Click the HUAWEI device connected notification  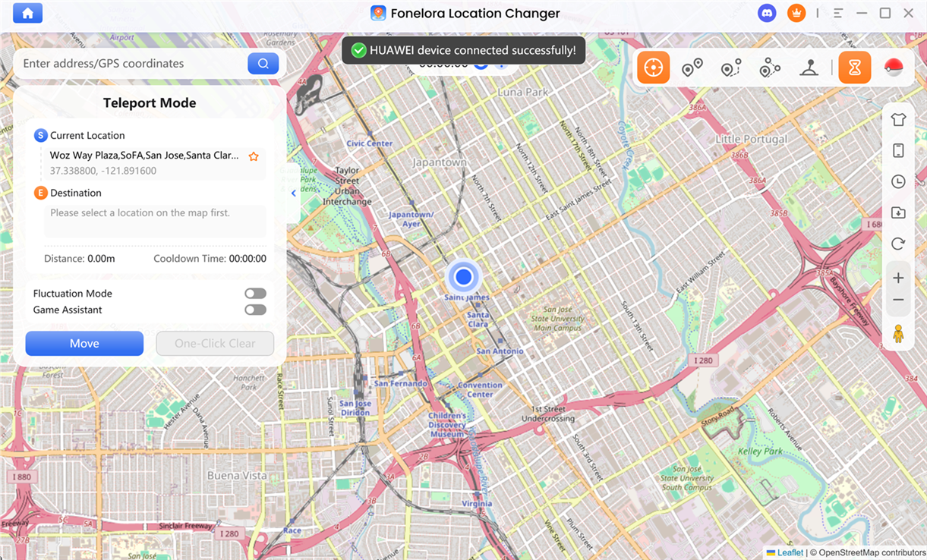pos(463,50)
